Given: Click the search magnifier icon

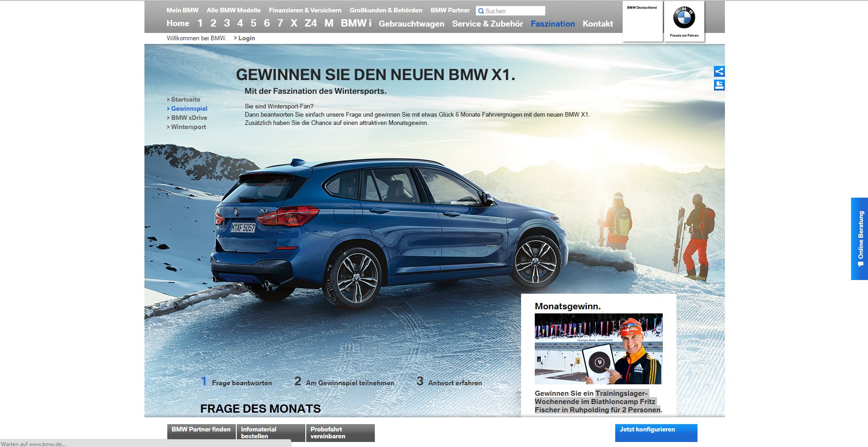Looking at the screenshot, I should pyautogui.click(x=481, y=11).
